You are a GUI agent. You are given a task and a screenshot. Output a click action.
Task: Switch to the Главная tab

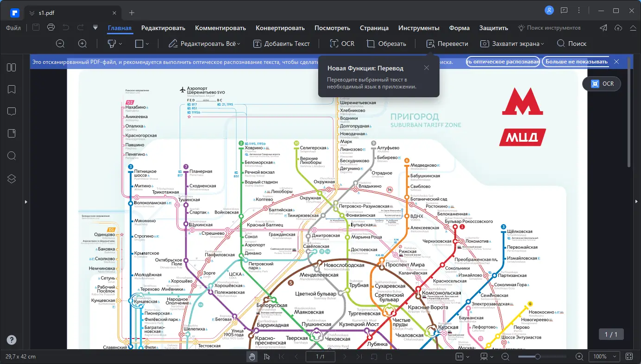point(120,28)
